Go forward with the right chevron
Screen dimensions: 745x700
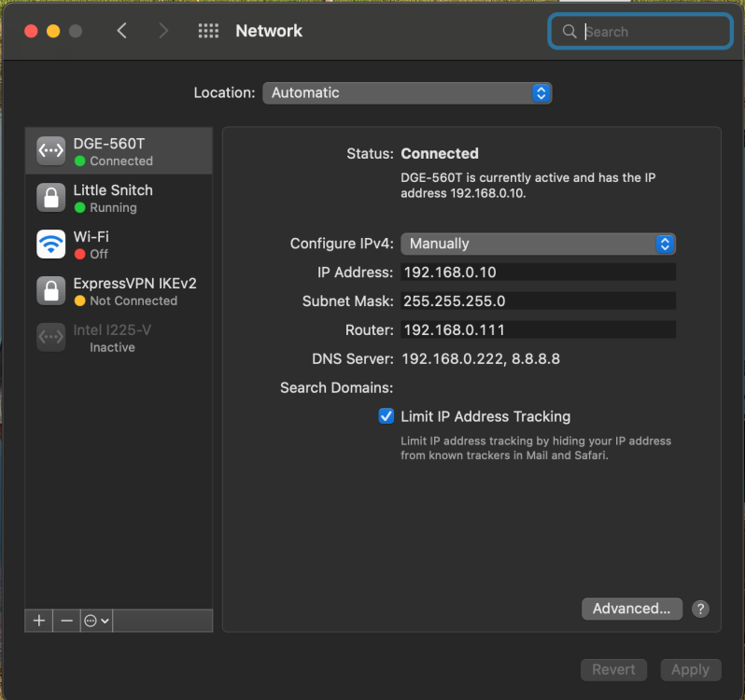coord(163,31)
